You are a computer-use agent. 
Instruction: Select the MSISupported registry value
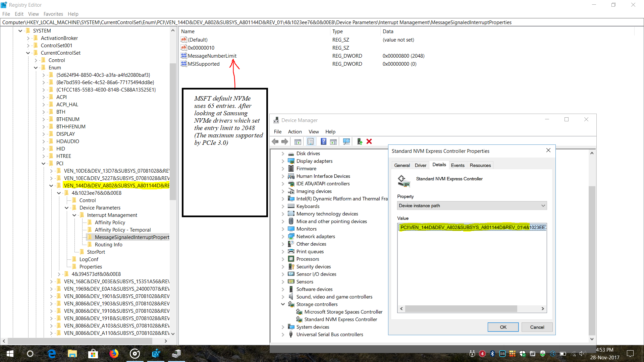pyautogui.click(x=204, y=64)
